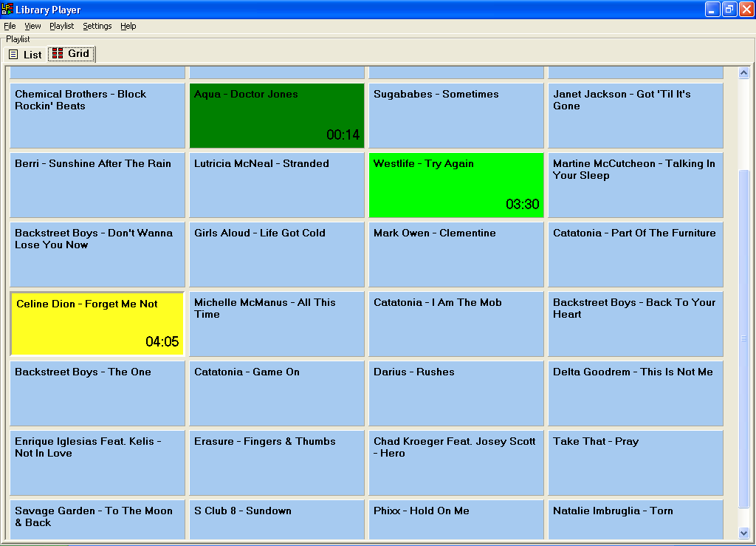The height and width of the screenshot is (546, 756).
Task: Select Catatonia - Part Of The Furniture
Action: tap(636, 255)
